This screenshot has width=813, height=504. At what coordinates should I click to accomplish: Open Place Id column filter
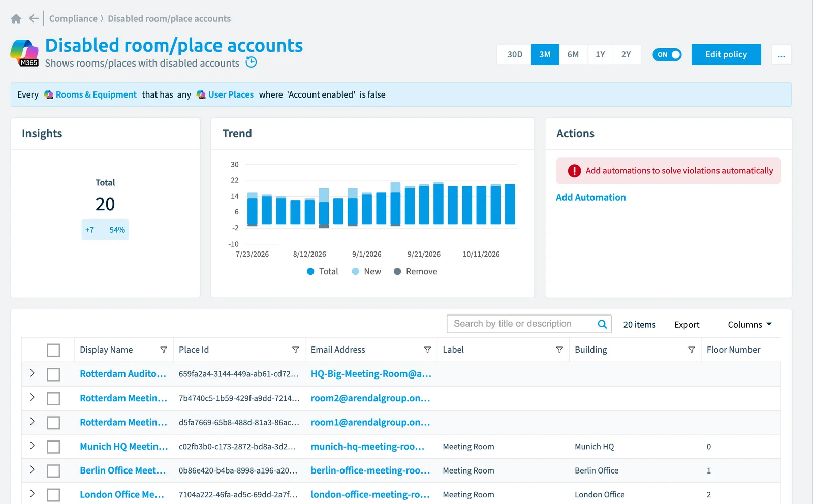pos(295,350)
